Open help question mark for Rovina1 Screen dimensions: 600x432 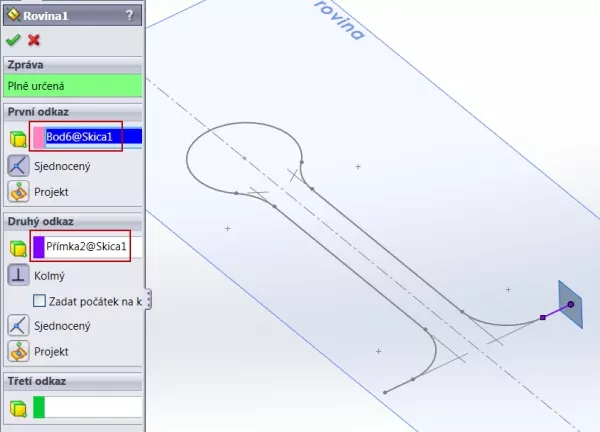pyautogui.click(x=130, y=15)
